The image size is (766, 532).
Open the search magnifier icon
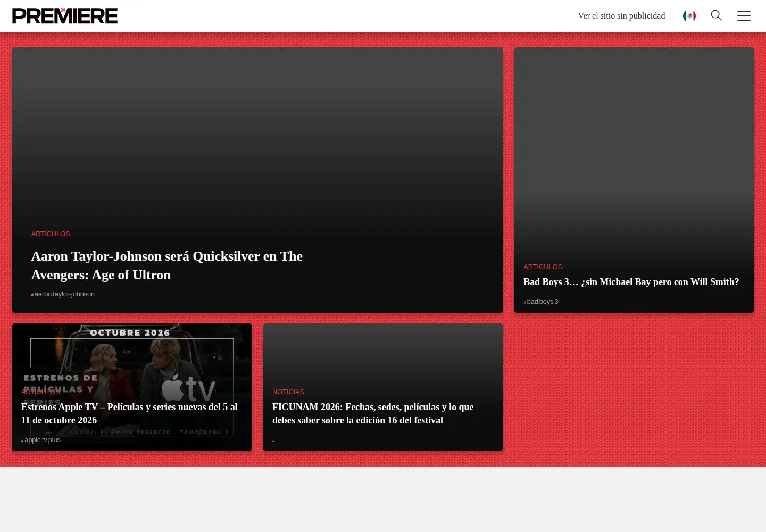pyautogui.click(x=717, y=15)
